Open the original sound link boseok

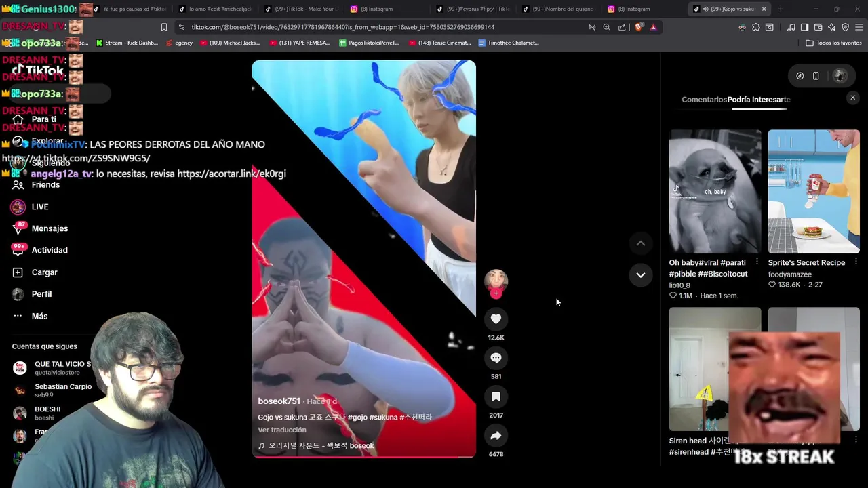(316, 445)
